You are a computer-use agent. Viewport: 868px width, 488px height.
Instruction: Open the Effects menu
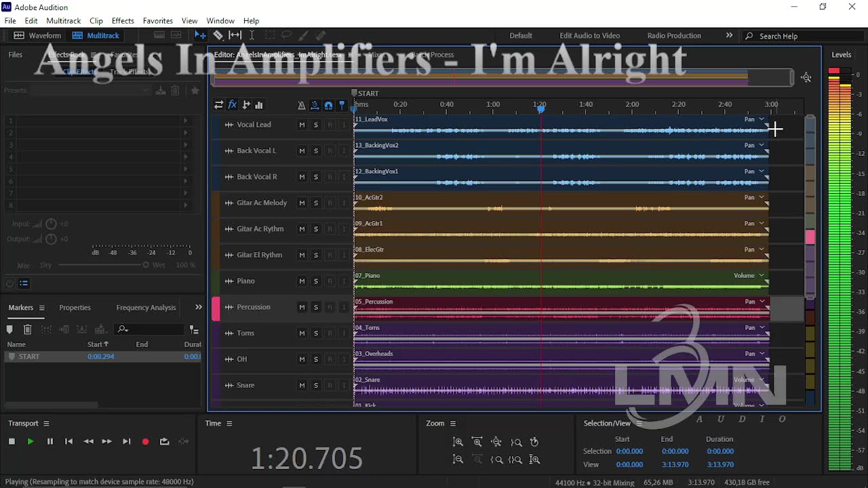[x=123, y=20]
